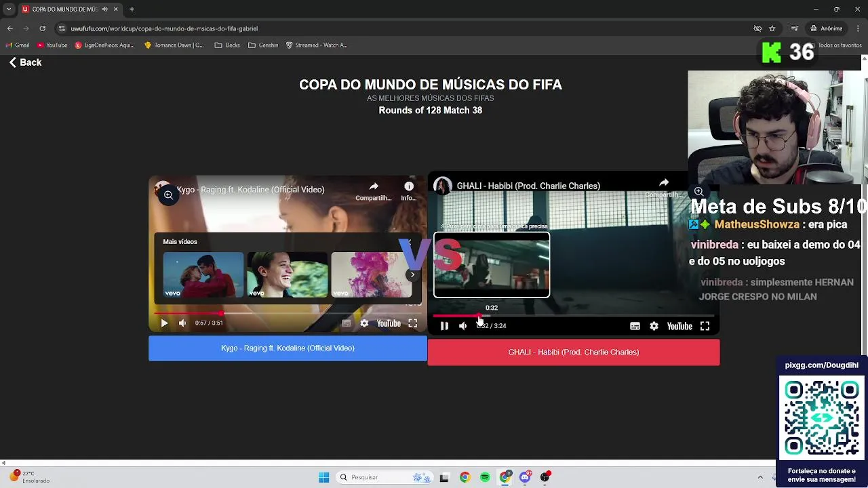This screenshot has height=488, width=868.
Task: Open GHALI channel avatar in video header
Action: pos(443,186)
